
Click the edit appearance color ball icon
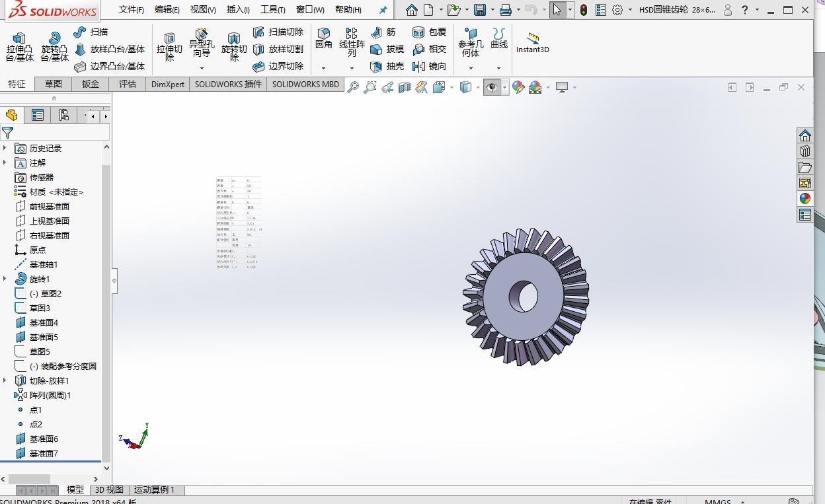(x=518, y=87)
